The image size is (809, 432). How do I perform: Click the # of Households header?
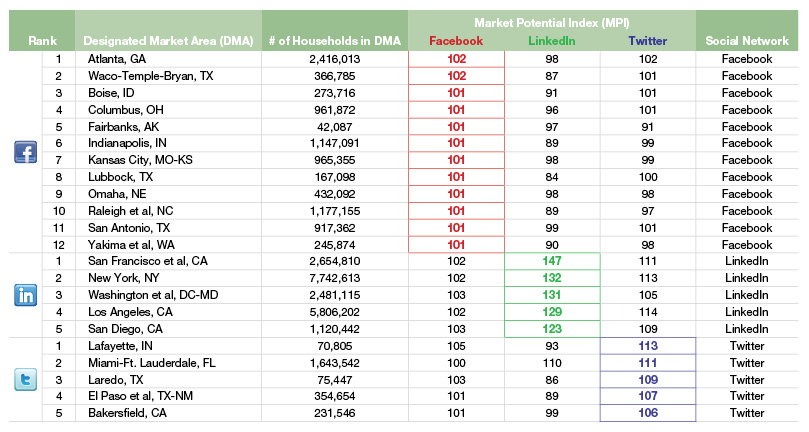coord(334,40)
